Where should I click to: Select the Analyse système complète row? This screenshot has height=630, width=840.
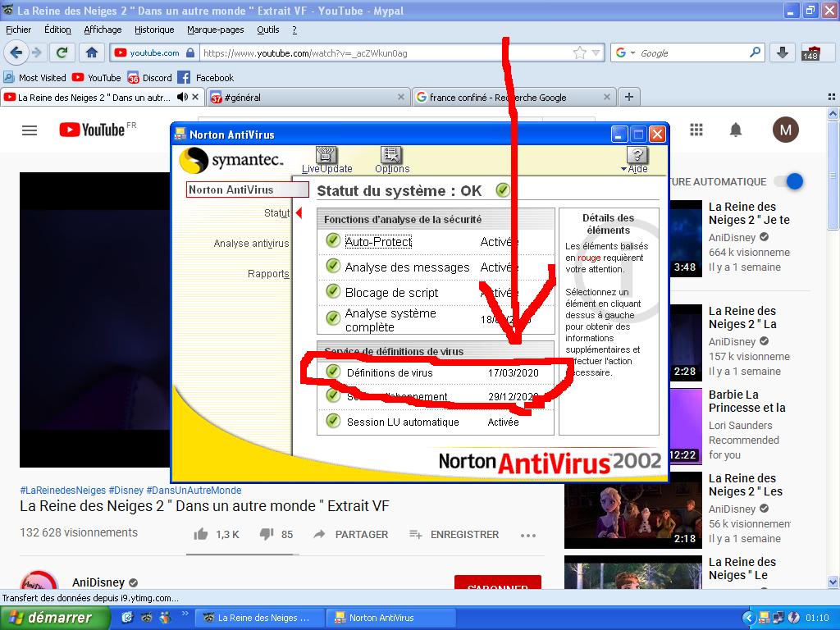pyautogui.click(x=436, y=320)
